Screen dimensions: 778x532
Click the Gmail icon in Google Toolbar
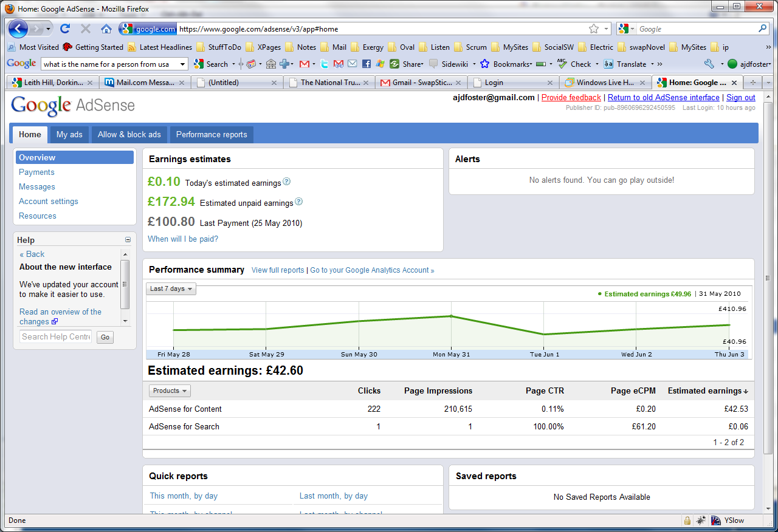[305, 64]
